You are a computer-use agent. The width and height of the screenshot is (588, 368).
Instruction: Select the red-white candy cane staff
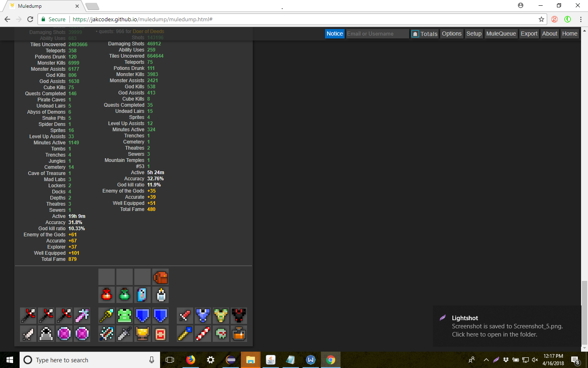pos(203,334)
